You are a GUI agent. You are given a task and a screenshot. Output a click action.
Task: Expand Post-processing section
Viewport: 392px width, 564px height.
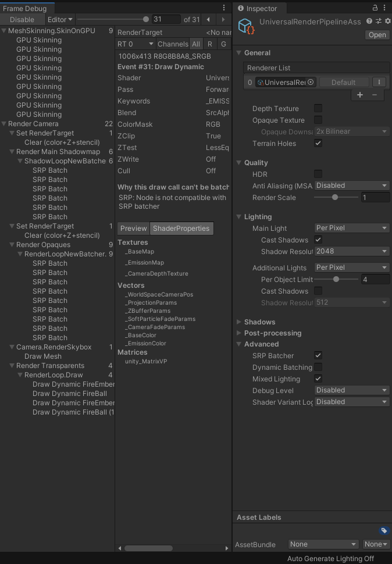click(239, 333)
